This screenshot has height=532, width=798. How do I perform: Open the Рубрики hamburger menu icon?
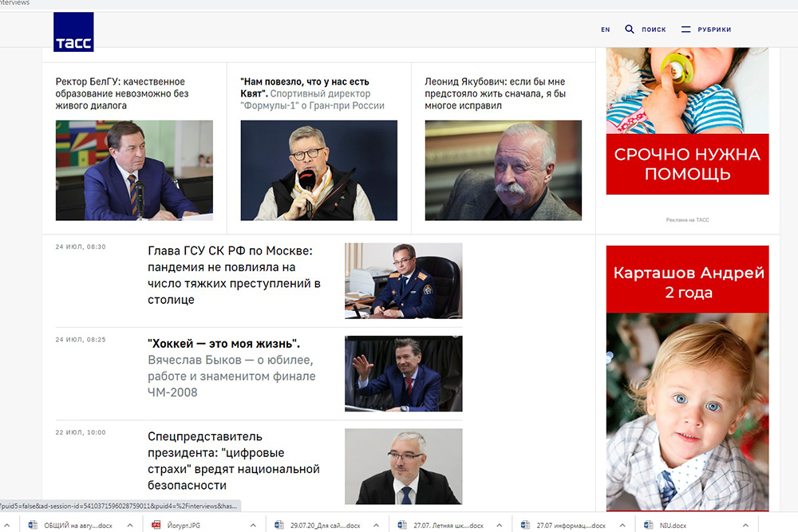[685, 30]
